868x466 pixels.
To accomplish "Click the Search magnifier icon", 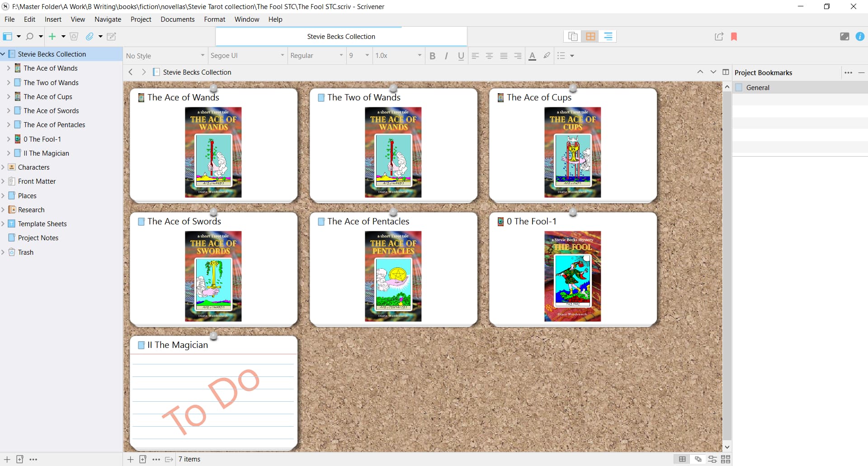I will coord(30,37).
